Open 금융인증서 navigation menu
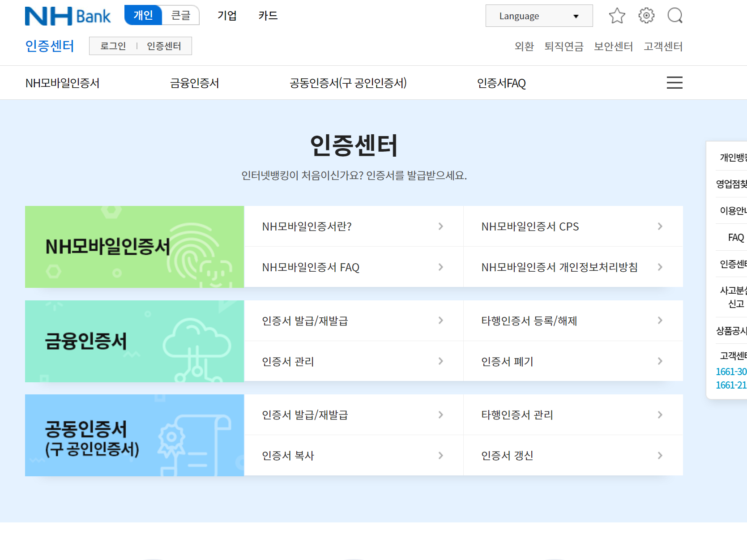747x560 pixels. 194,83
